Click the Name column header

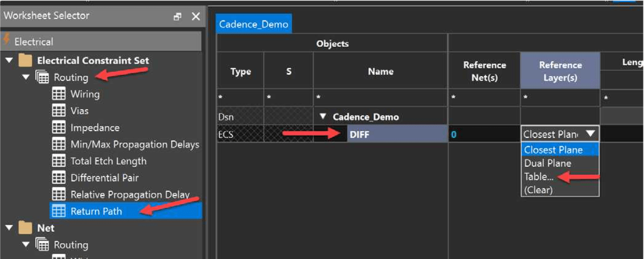tap(381, 71)
